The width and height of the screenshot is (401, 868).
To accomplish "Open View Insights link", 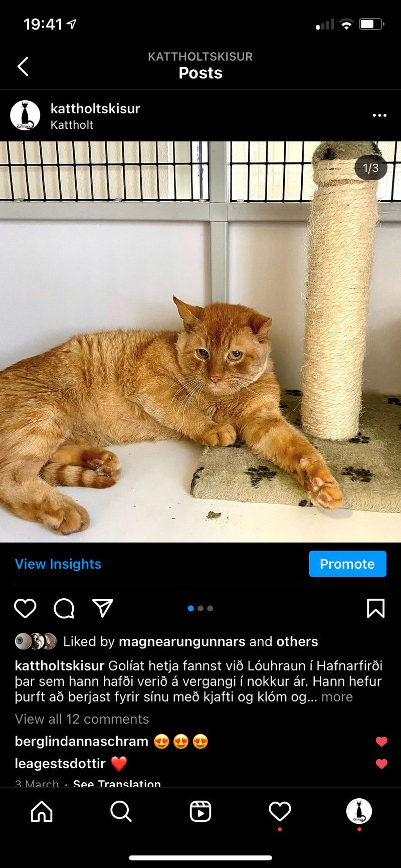I will [58, 564].
